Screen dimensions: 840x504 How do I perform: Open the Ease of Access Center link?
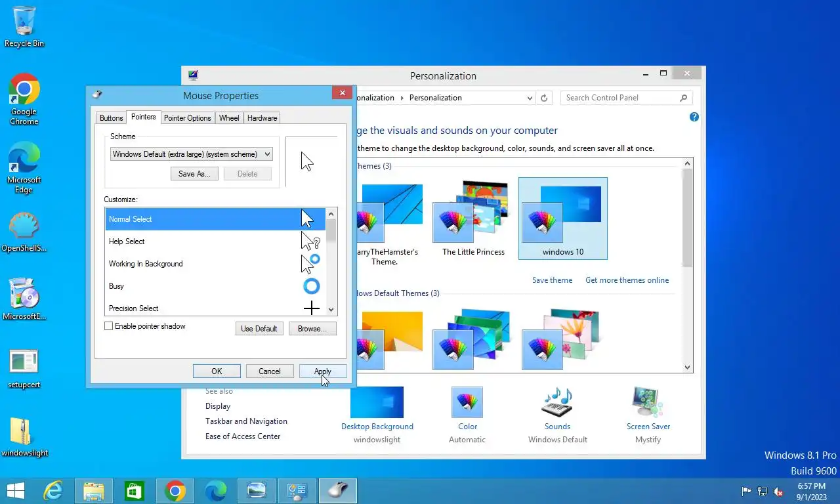tap(243, 436)
